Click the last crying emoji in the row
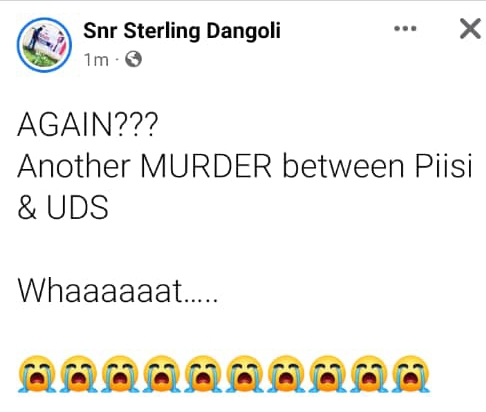 tap(411, 373)
